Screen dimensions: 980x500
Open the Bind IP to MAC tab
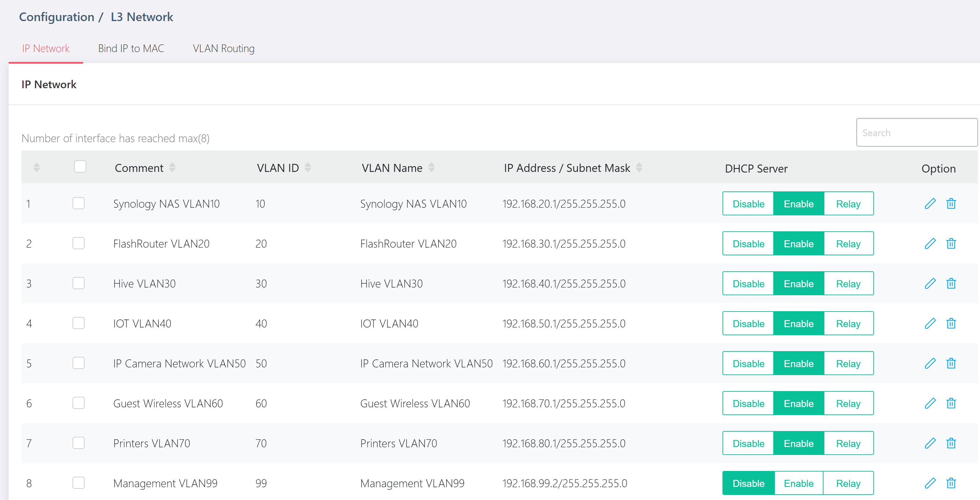[x=131, y=49]
